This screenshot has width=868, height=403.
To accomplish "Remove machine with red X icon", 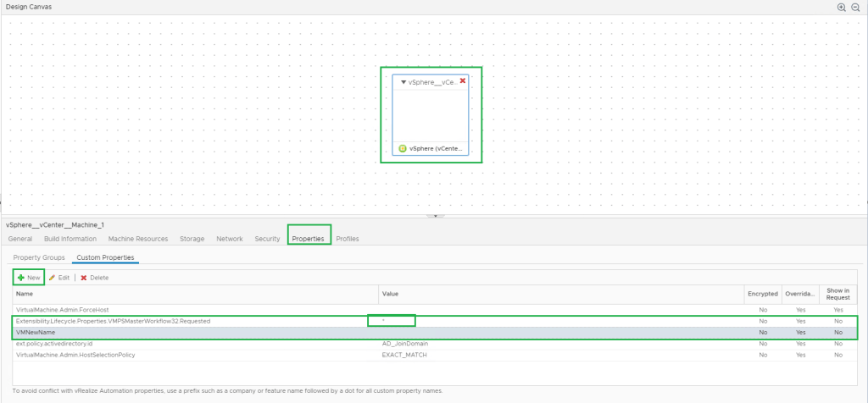I will click(x=463, y=81).
